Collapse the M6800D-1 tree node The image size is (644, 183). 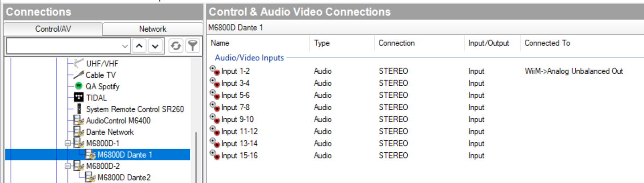[68, 143]
